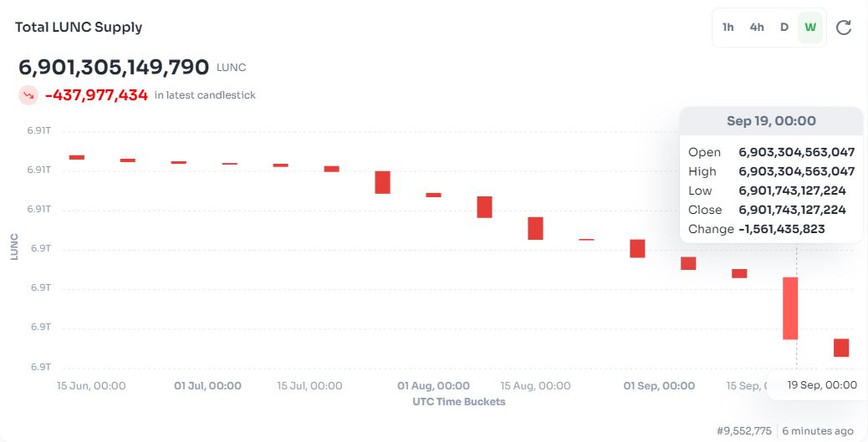Screen dimensions: 868x442
Task: Click the last candlestick on the right
Action: (841, 348)
